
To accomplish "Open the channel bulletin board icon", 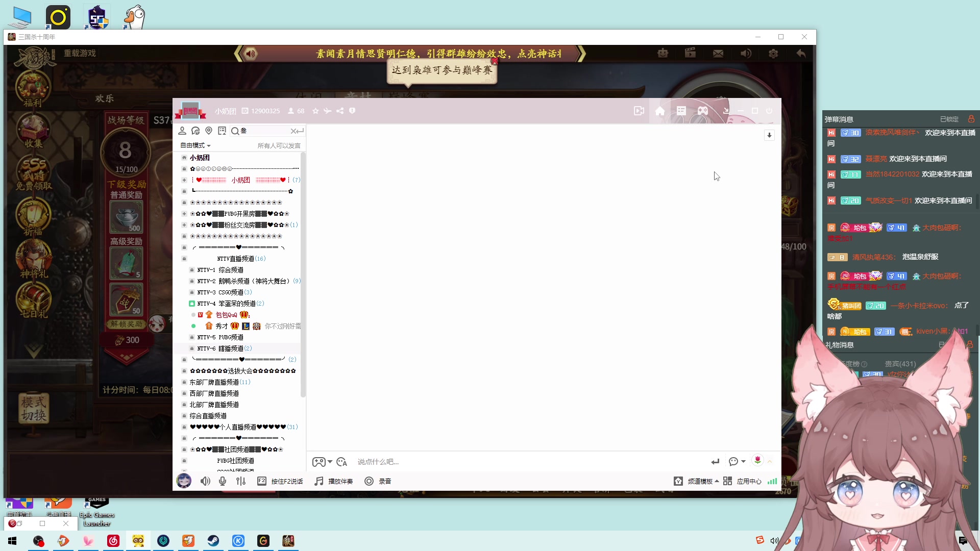I will pos(222,131).
